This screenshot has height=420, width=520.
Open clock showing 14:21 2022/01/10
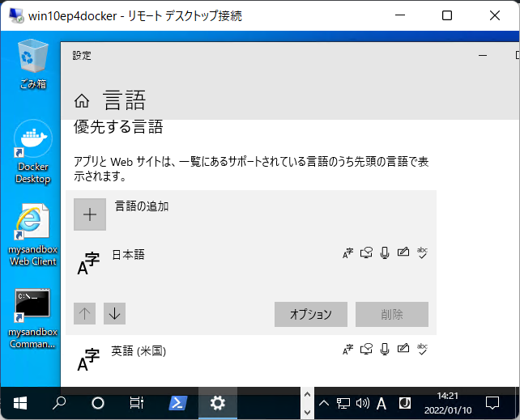tap(448, 403)
